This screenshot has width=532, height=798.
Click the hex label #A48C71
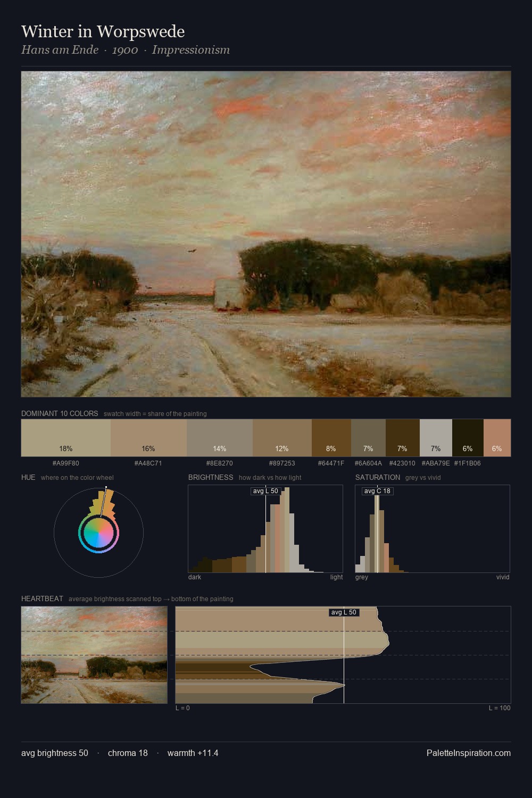coord(148,463)
